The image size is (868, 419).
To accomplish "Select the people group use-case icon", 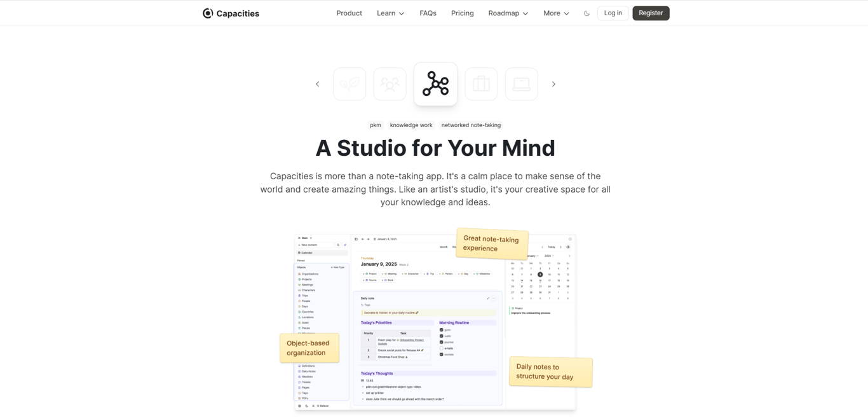I will pos(390,84).
